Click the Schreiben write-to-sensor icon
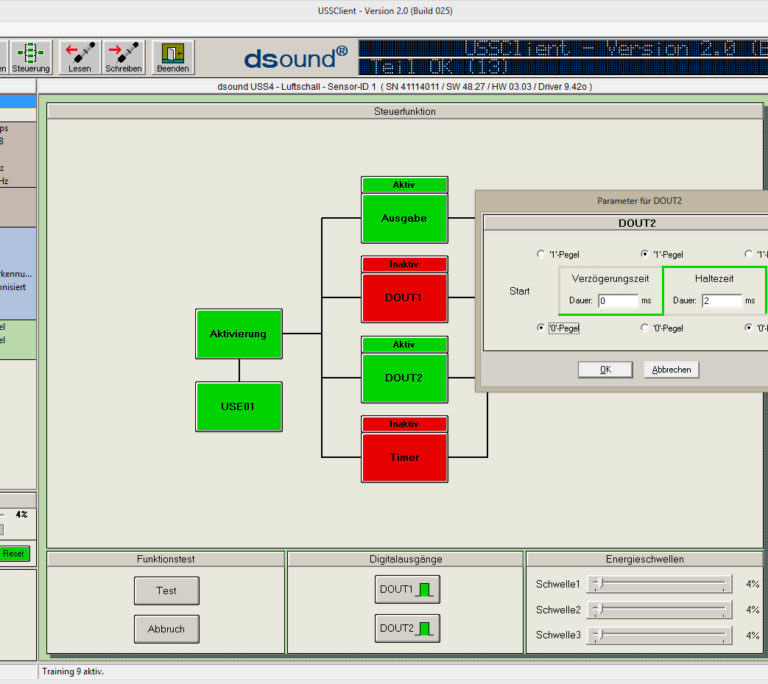The image size is (768, 684). (124, 56)
